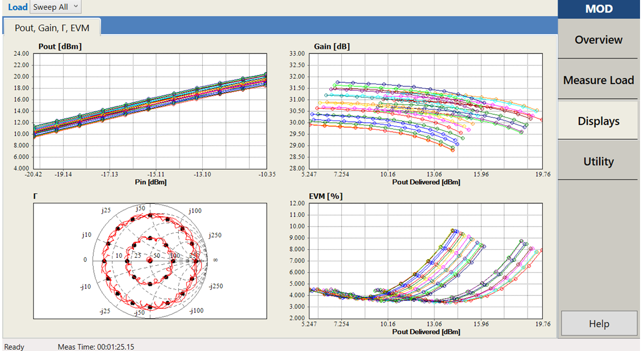Click the -10.35 value on Pin axis
Viewport: 644px width, 351px height.
(x=267, y=174)
